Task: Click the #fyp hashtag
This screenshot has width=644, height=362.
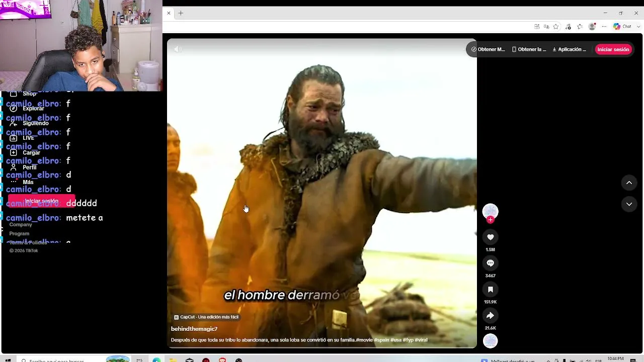Action: click(x=408, y=340)
